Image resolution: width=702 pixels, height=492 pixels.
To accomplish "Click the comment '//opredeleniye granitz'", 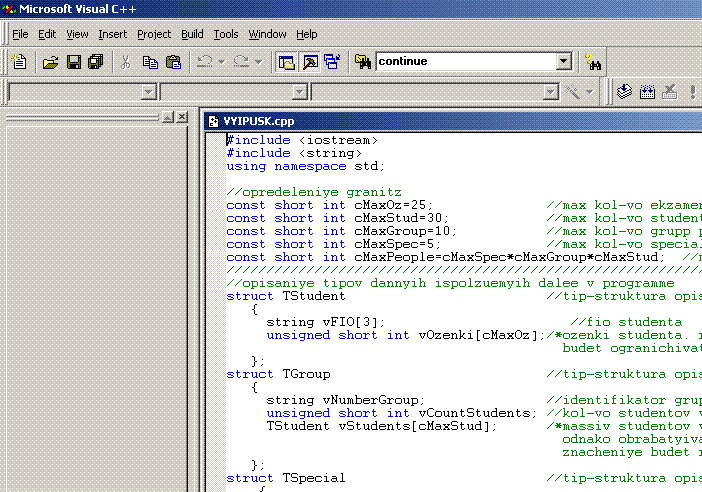I will tap(314, 193).
